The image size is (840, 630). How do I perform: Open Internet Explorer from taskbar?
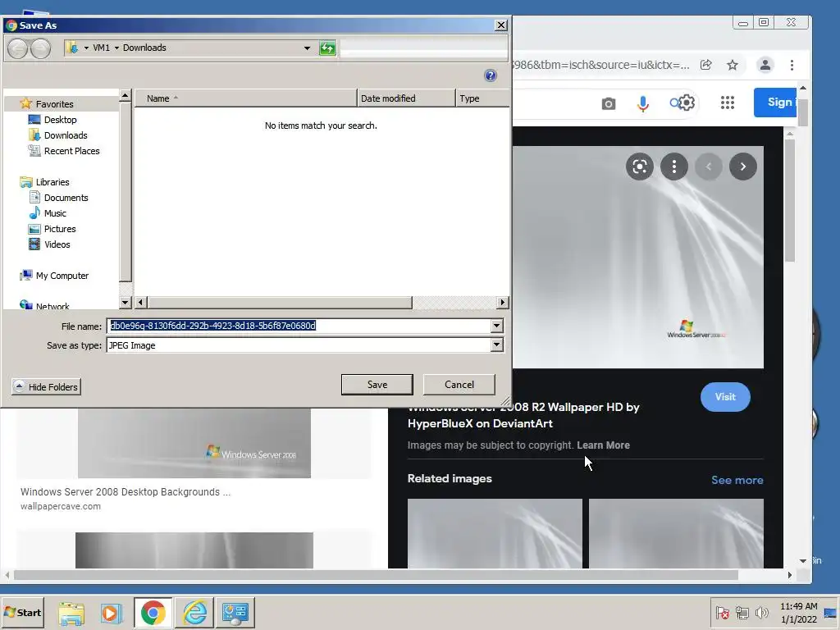(194, 613)
